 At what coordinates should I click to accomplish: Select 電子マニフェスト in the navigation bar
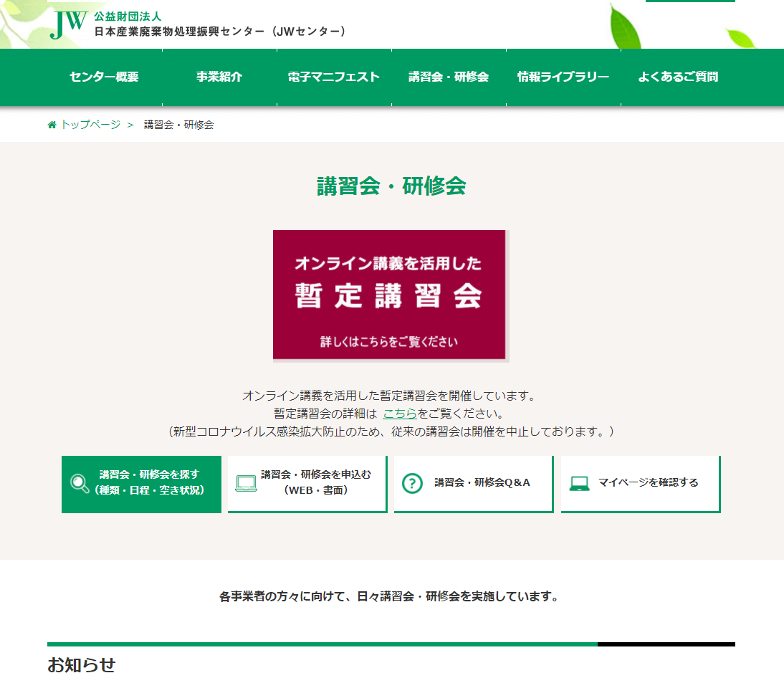coord(333,77)
